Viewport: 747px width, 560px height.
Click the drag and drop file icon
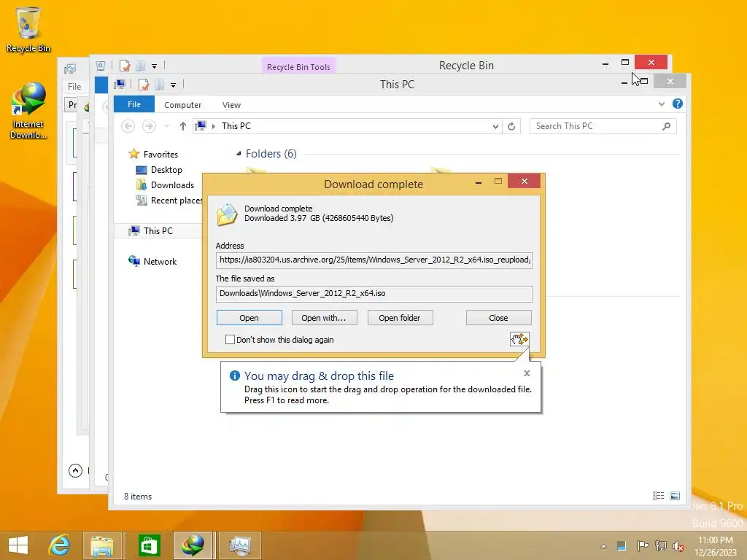pyautogui.click(x=519, y=339)
